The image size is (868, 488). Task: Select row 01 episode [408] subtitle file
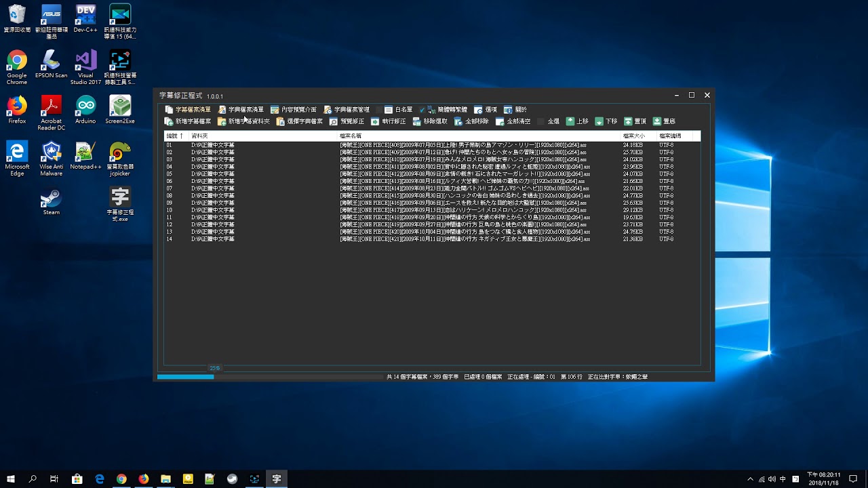[x=432, y=145]
